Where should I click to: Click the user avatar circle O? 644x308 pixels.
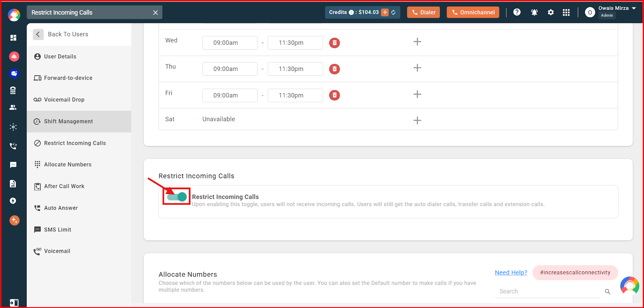(x=590, y=12)
